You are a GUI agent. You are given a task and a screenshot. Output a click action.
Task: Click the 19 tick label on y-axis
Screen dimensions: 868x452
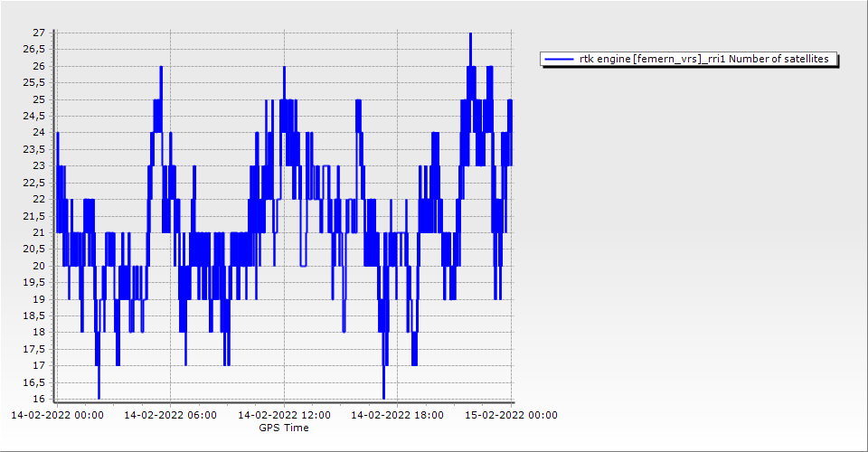38,299
